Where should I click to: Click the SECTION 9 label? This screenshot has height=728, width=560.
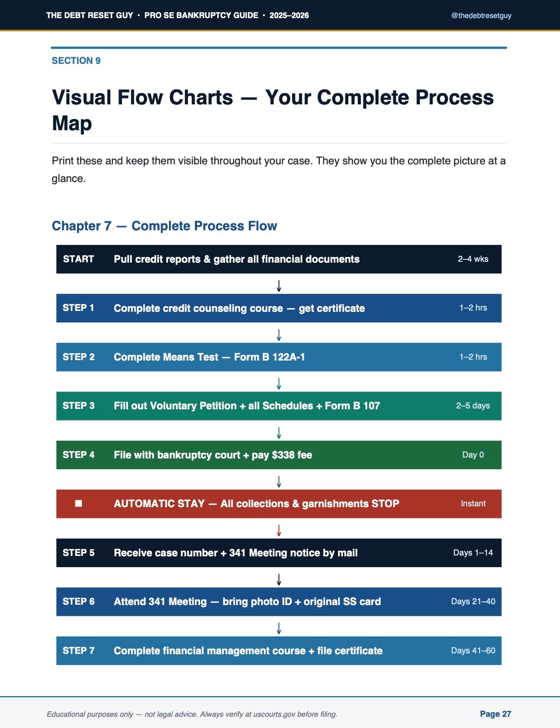[x=76, y=61]
